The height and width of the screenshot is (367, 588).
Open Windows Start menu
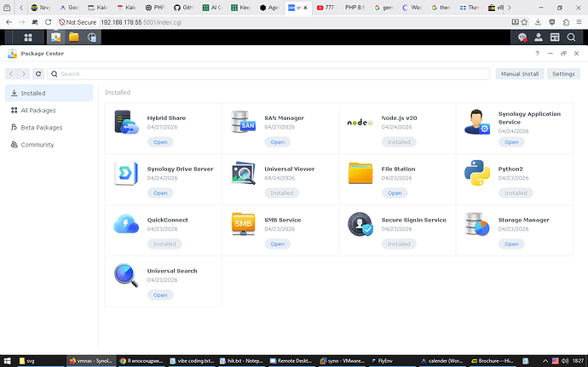7,361
